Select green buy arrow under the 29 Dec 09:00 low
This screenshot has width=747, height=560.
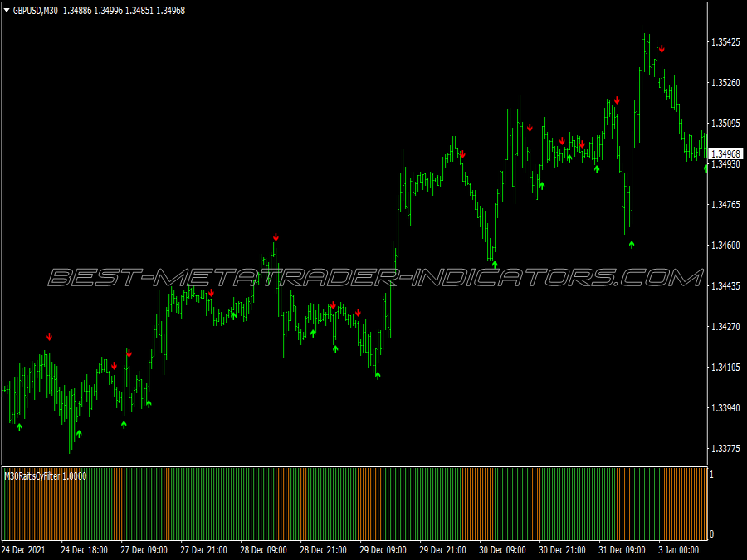[378, 376]
